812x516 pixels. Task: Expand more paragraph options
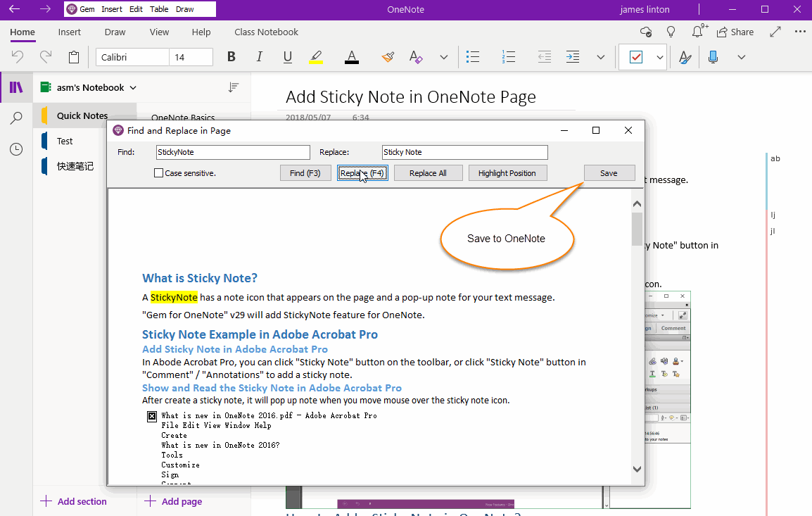(601, 57)
